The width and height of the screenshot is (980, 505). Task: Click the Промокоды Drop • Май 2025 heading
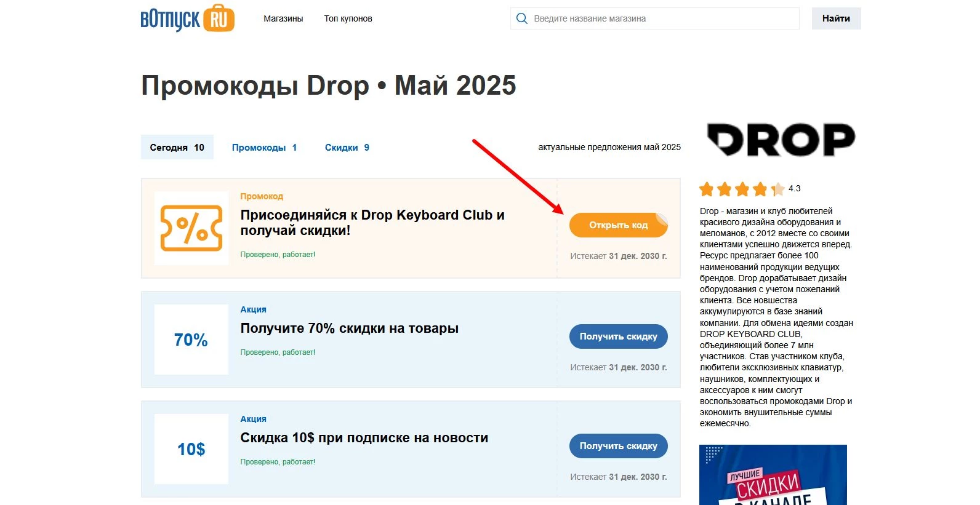click(329, 85)
